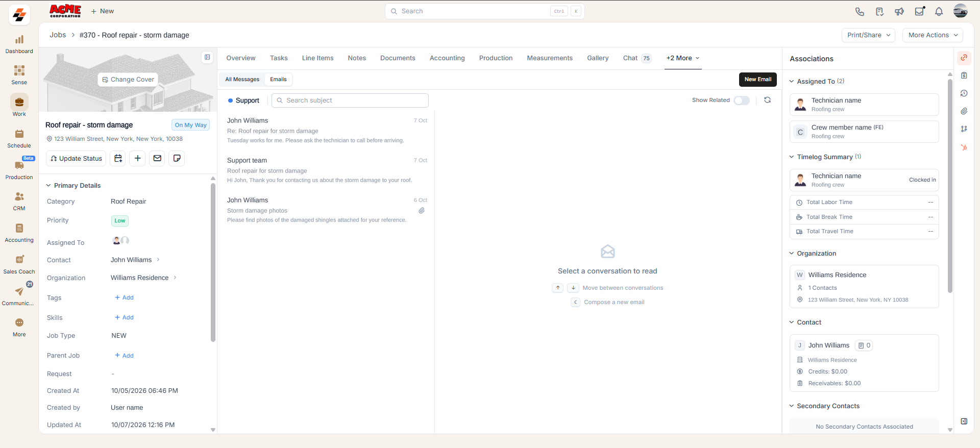
Task: Click the note icon under job address
Action: click(x=177, y=159)
